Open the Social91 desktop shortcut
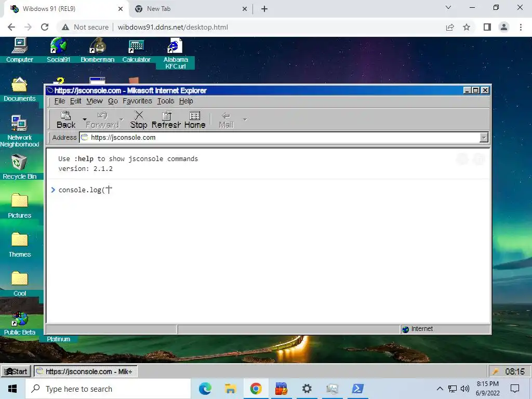Viewport: 532px width, 399px height. coord(58,50)
